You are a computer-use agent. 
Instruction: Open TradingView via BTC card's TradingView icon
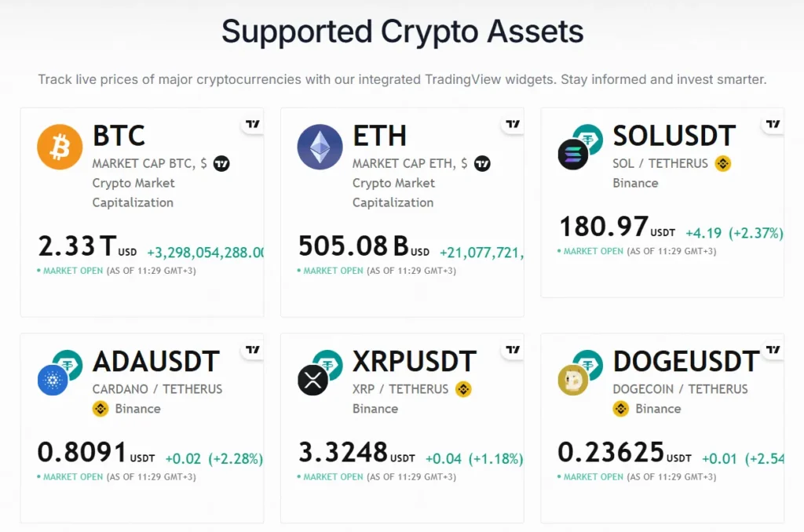[253, 122]
